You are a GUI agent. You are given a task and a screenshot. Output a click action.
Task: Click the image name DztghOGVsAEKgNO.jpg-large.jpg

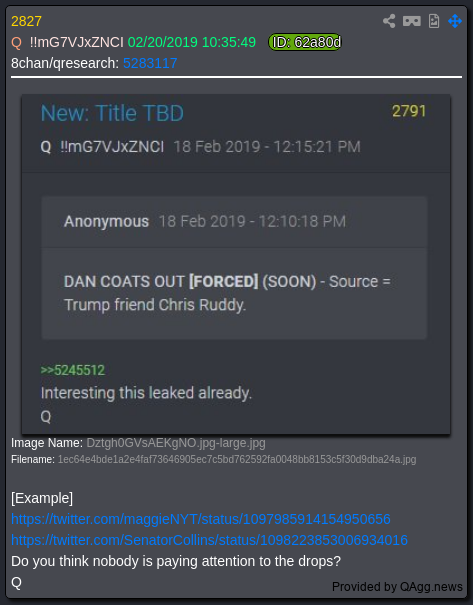[176, 443]
